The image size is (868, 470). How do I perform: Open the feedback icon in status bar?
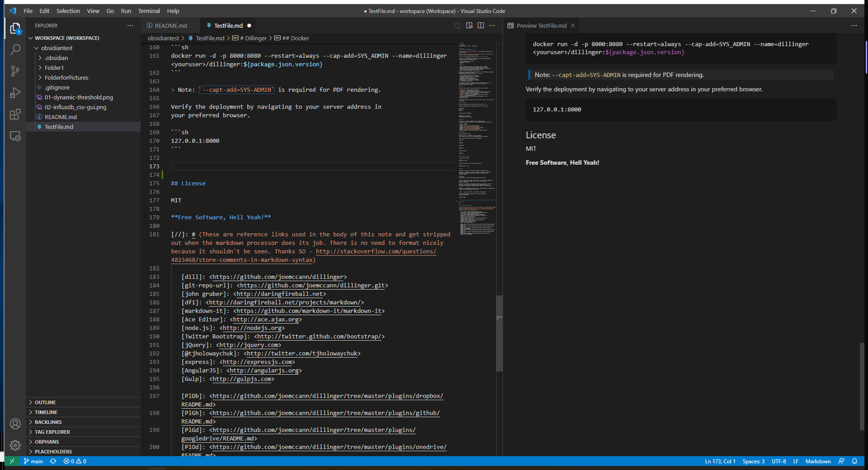(842, 461)
